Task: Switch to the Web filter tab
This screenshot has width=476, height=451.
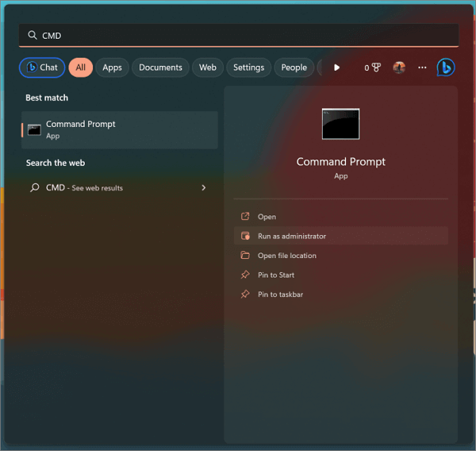Action: point(208,67)
